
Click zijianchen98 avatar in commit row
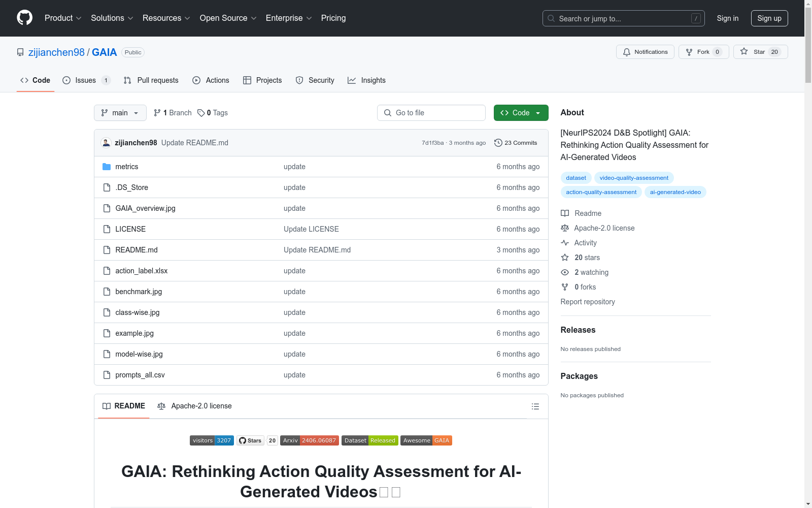tap(106, 143)
